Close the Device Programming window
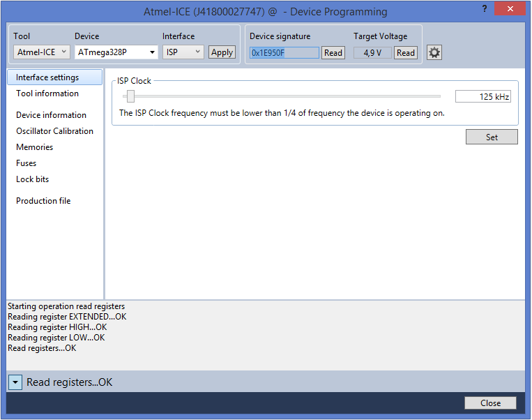532x420 pixels. click(x=510, y=9)
